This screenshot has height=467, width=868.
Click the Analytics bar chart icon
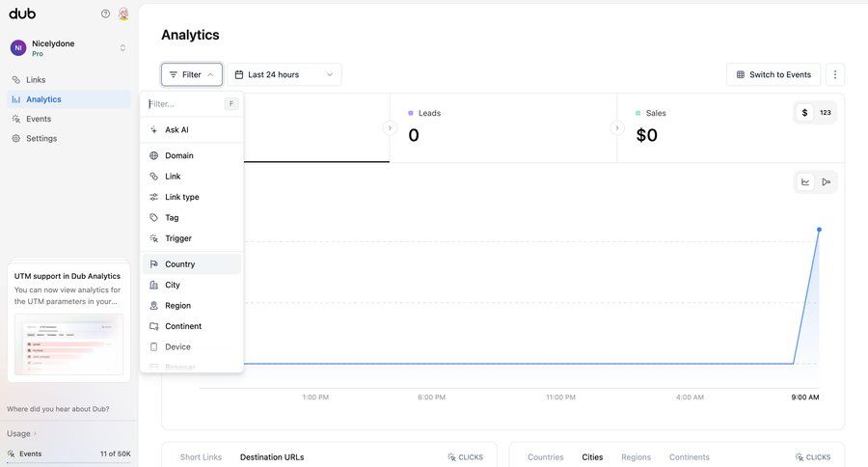point(16,99)
